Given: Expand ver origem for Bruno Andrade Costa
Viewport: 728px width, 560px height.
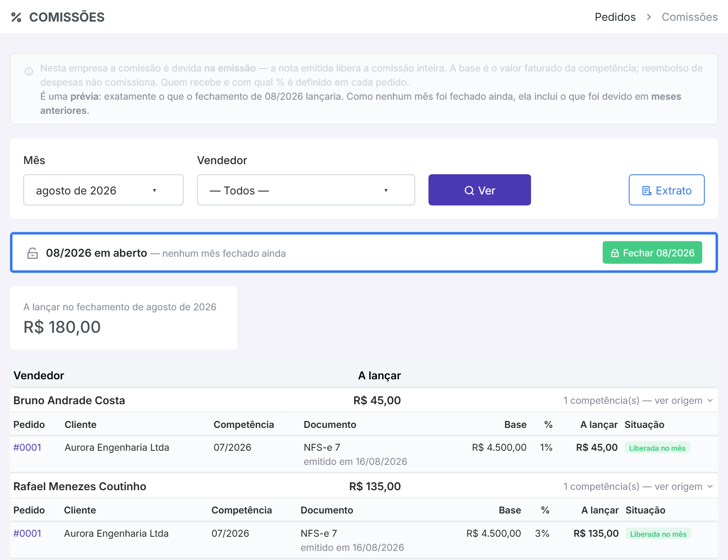Looking at the screenshot, I should click(x=638, y=400).
